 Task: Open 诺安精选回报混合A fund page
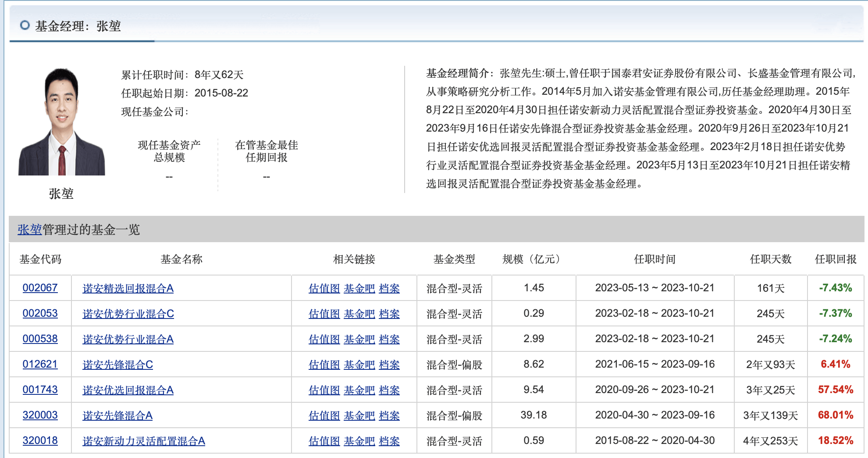coord(128,288)
